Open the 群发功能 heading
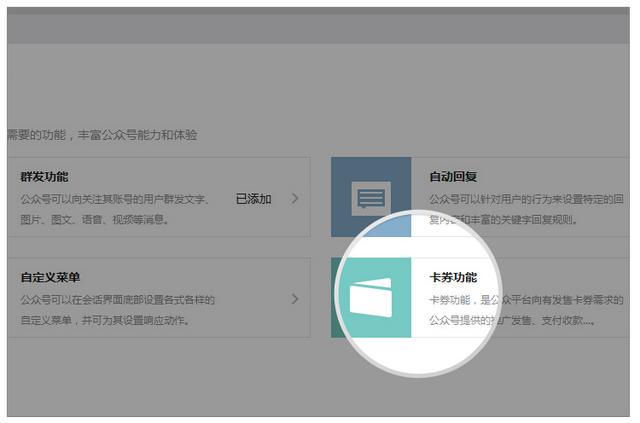Viewport: 640px width, 423px height. [x=44, y=177]
